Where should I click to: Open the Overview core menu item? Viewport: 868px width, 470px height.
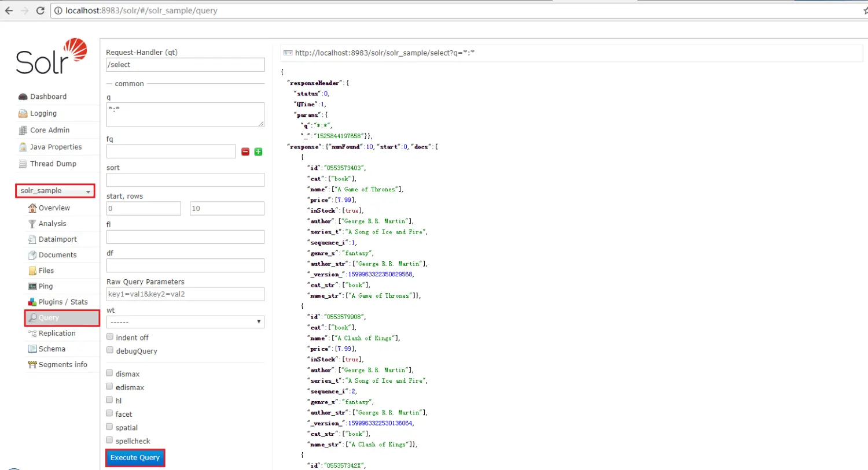54,208
